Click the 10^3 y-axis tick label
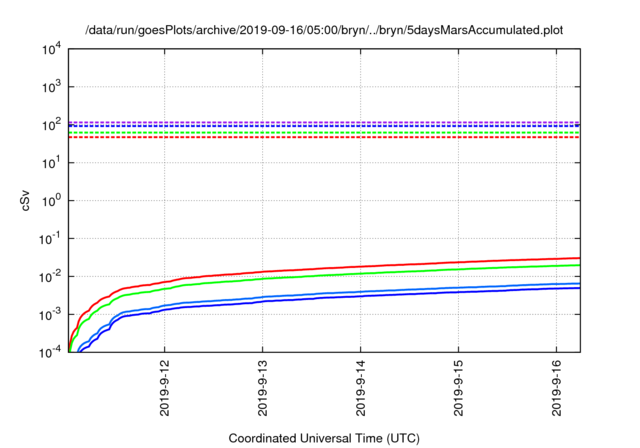 51,87
